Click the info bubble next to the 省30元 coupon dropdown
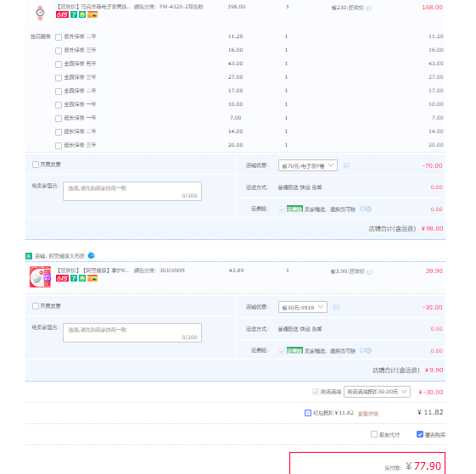Viewport: 476px width, 474px height. [336, 307]
